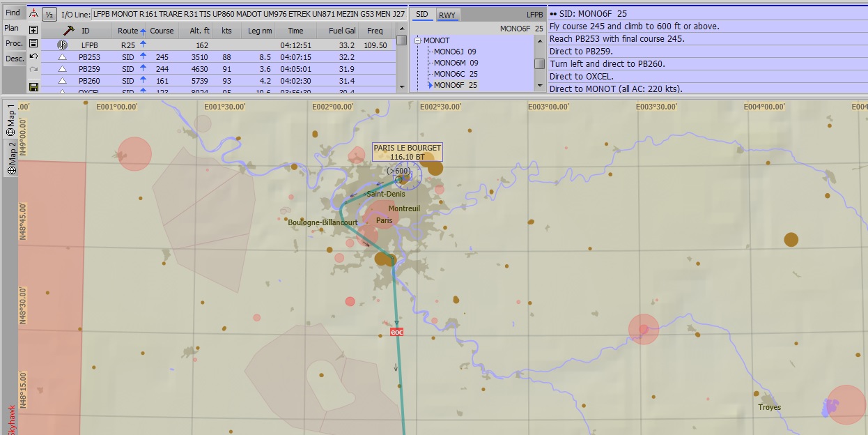This screenshot has width=868, height=435.
Task: Select MONO6J 09 procedure
Action: point(455,52)
